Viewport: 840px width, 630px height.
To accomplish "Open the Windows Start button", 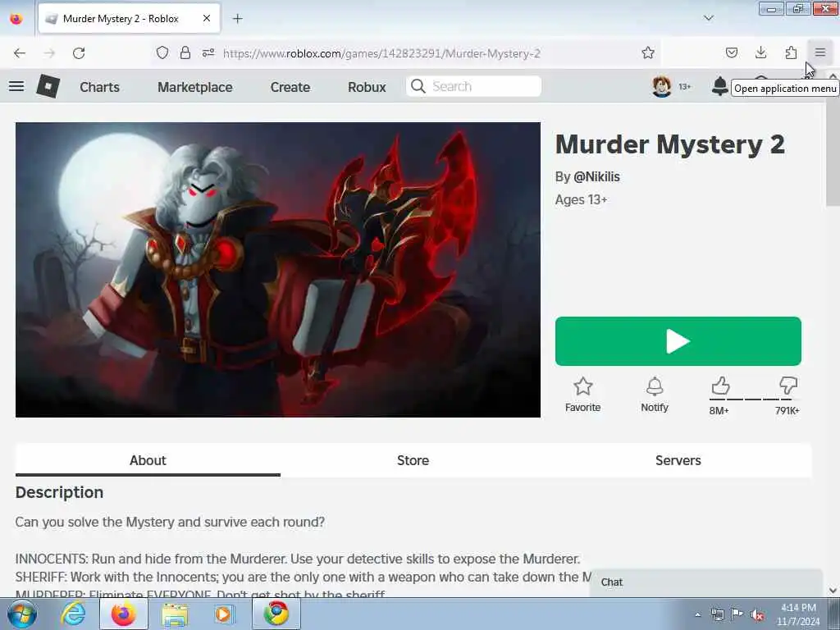I will point(22,614).
